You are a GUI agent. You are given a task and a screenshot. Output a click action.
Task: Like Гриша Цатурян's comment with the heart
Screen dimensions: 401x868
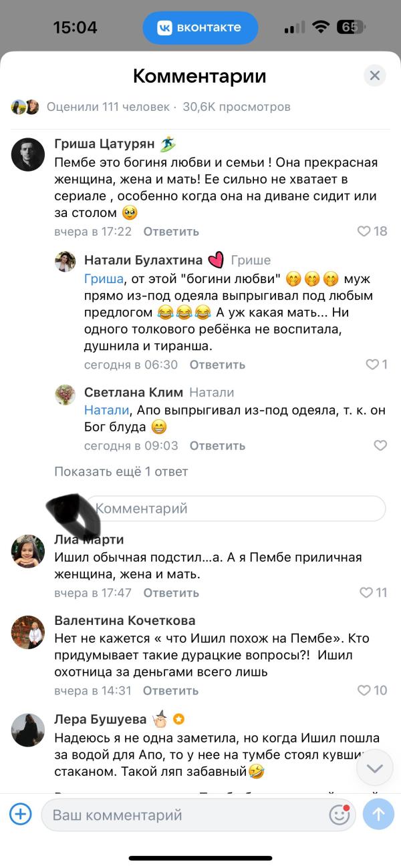pos(364,232)
